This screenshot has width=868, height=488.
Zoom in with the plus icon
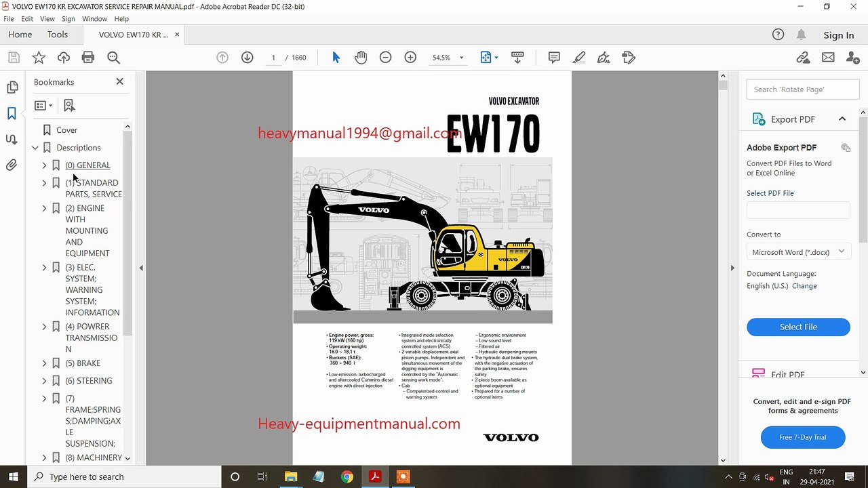click(410, 58)
